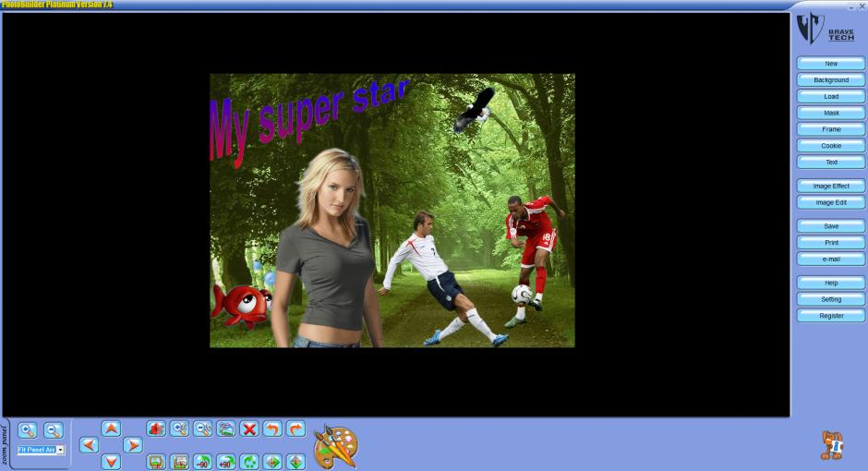
Task: Rotate object by -90 degrees
Action: coord(202,462)
